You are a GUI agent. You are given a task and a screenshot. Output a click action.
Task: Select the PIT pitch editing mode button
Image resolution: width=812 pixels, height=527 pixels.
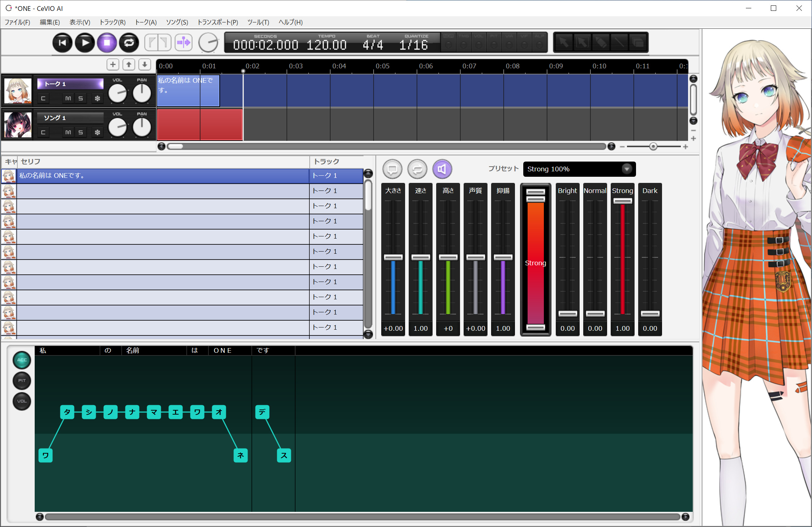pyautogui.click(x=22, y=381)
